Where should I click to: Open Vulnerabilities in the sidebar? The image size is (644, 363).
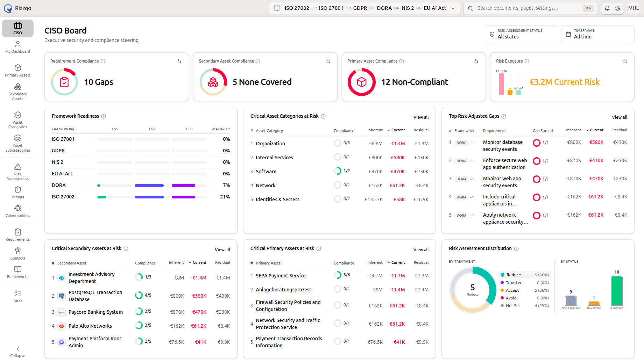click(x=17, y=211)
